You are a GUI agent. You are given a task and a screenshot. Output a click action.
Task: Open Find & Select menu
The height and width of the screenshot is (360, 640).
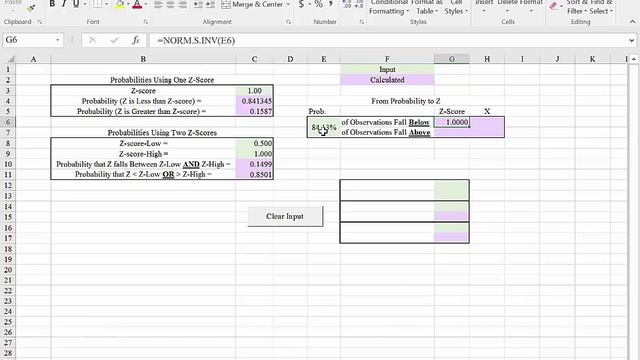tap(601, 7)
